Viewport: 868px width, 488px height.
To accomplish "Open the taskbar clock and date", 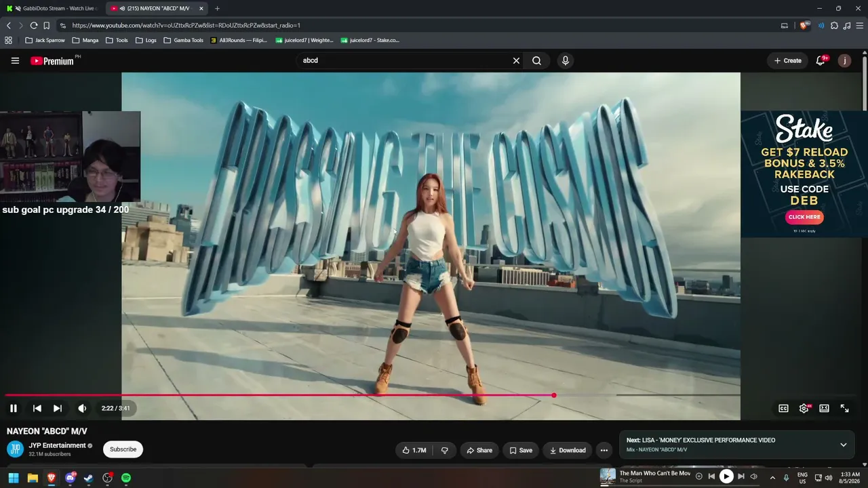I will point(850,478).
